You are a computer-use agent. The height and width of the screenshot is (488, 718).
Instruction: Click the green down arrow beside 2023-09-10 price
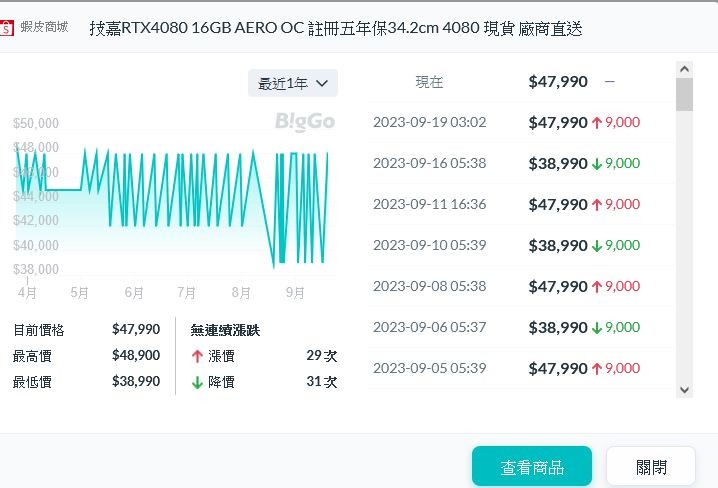597,246
